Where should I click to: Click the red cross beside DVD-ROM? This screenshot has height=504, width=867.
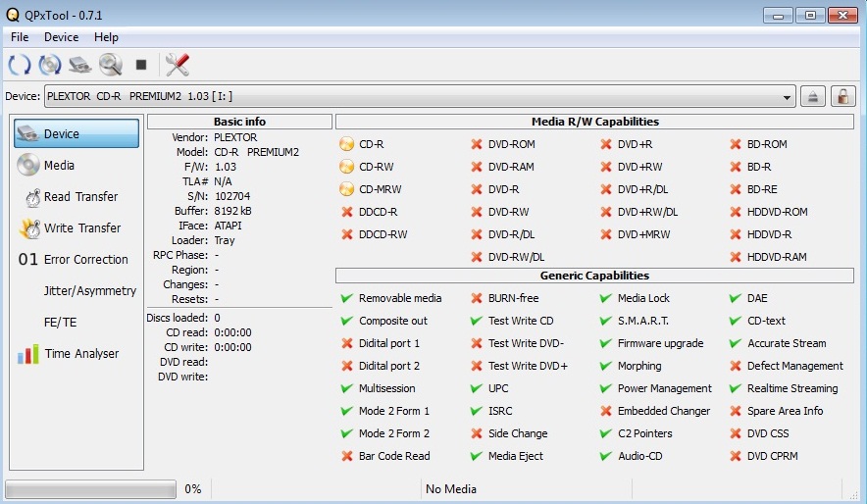[x=476, y=144]
